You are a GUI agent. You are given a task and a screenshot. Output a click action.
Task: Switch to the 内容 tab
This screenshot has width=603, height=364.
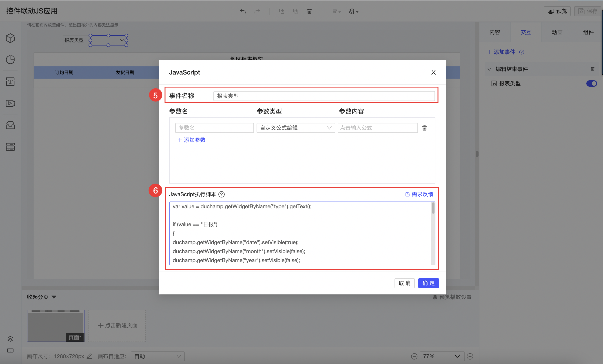[x=494, y=32]
